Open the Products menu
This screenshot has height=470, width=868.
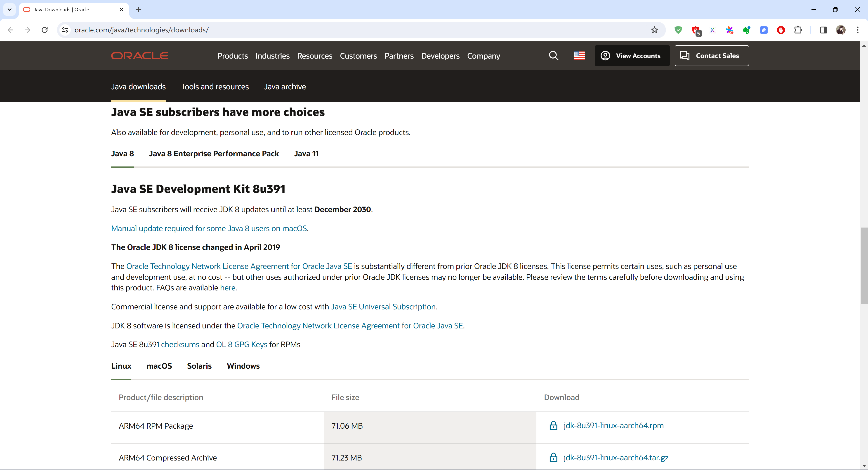(233, 56)
